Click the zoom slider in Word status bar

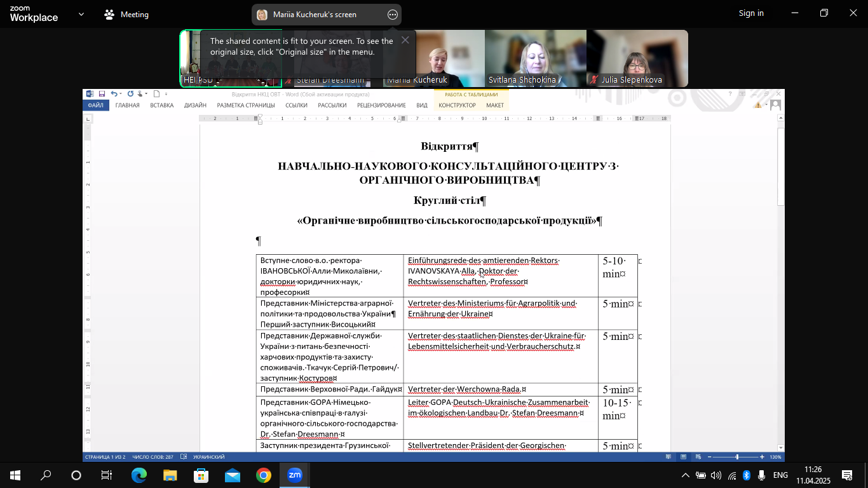[x=737, y=457]
